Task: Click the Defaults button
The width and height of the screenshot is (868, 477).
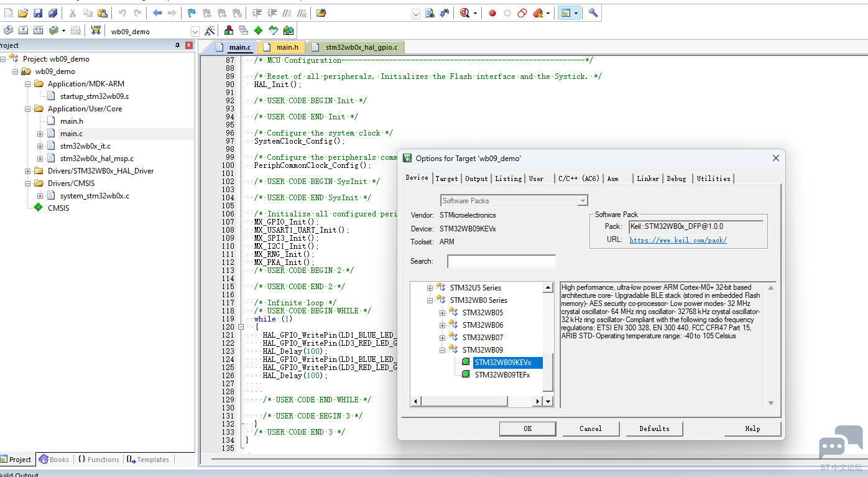Action: coord(654,428)
